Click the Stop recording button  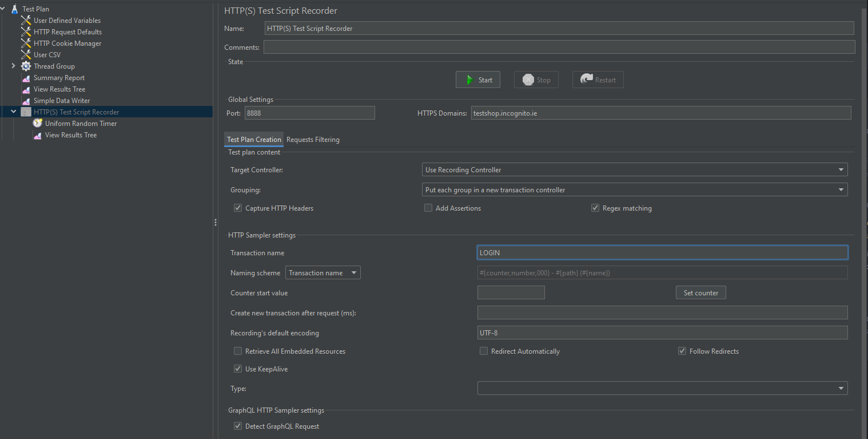pos(536,80)
